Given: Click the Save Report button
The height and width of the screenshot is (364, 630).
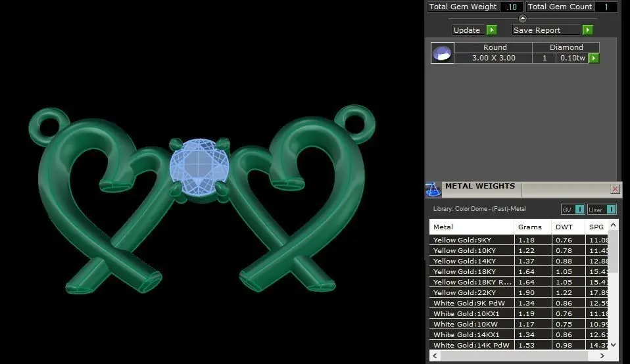Looking at the screenshot, I should (x=547, y=30).
